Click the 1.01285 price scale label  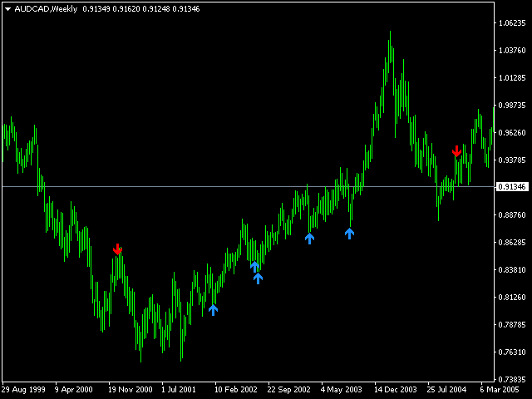[x=512, y=78]
